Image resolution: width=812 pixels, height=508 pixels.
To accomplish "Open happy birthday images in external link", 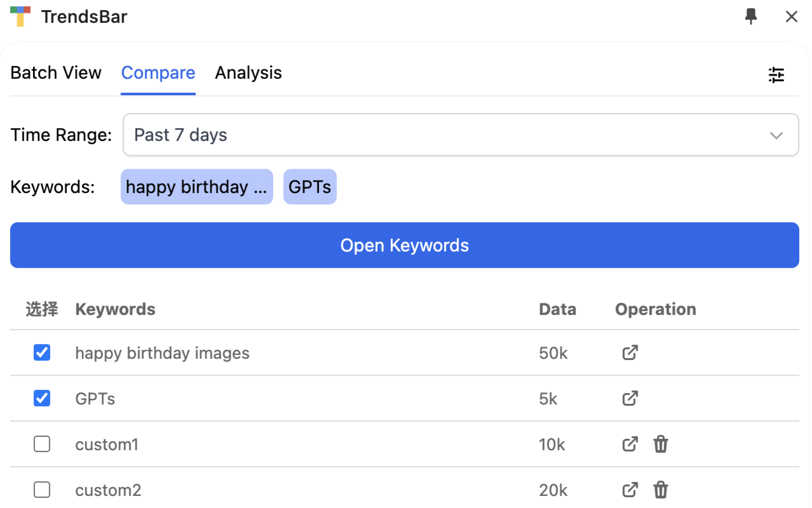I will (630, 352).
